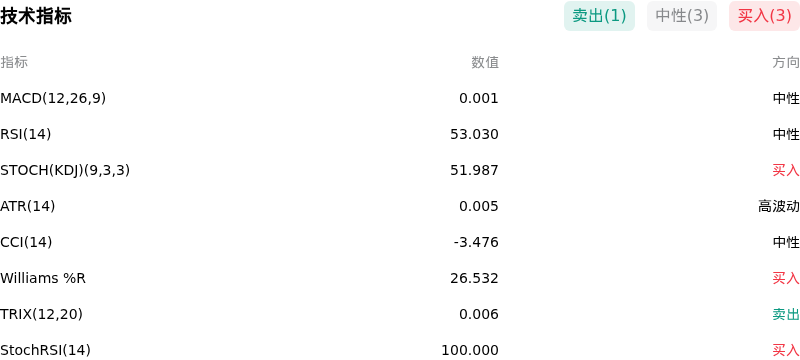The image size is (800, 360).
Task: Click the 卖出(1) sell badge
Action: pyautogui.click(x=599, y=16)
